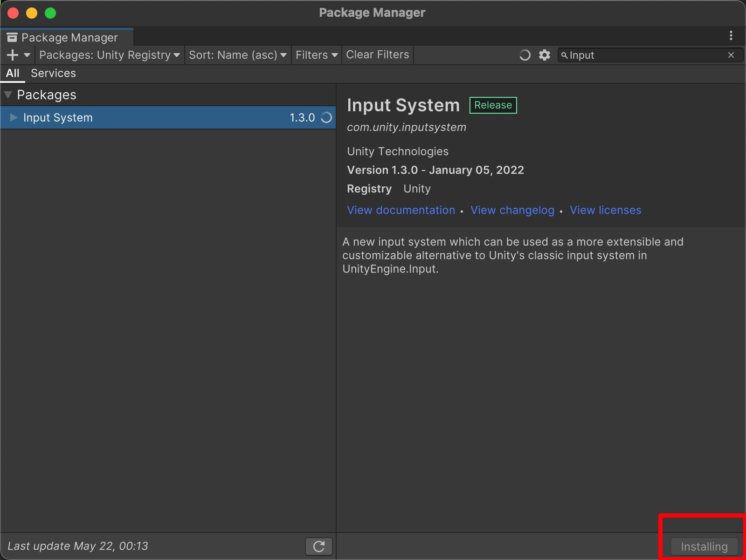Screen dimensions: 746x560
Task: Click the Version 1.3.0 date text
Action: [x=435, y=170]
